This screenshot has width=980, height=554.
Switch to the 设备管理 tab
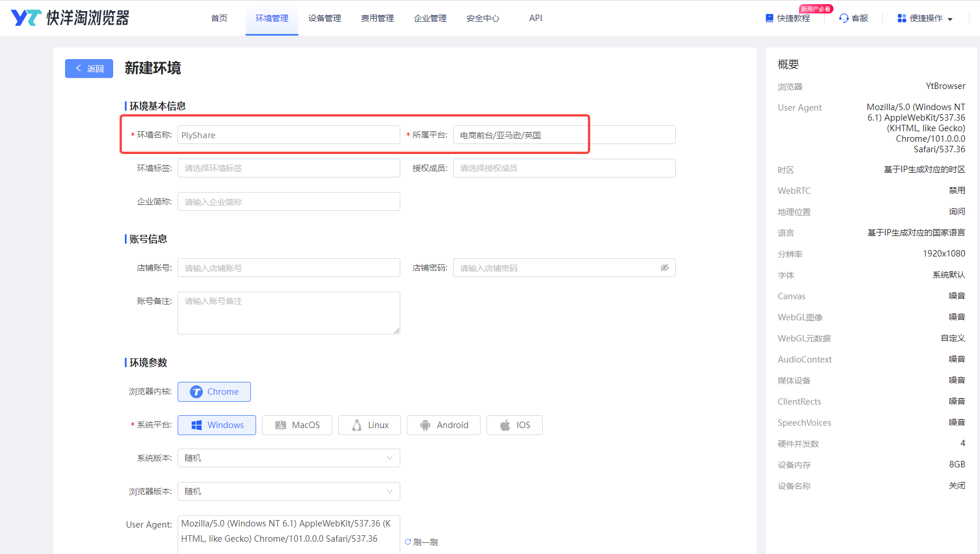325,18
